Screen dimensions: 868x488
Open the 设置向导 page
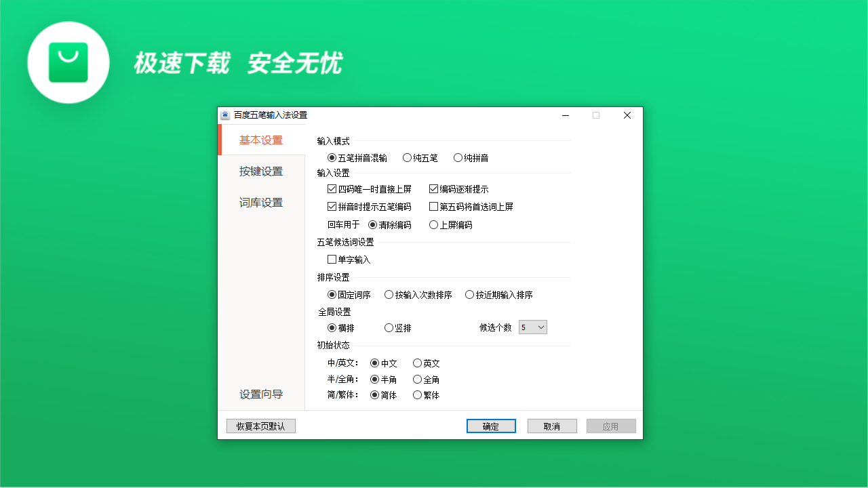pyautogui.click(x=260, y=393)
